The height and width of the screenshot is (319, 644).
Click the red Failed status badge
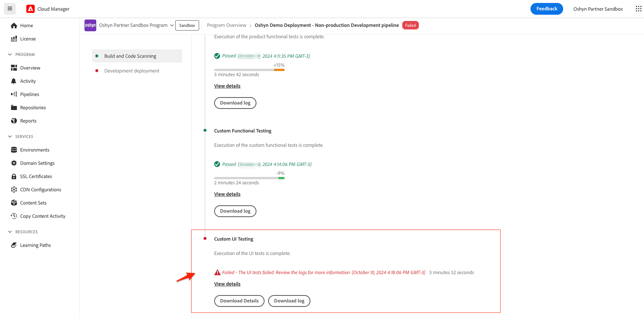[x=410, y=25]
